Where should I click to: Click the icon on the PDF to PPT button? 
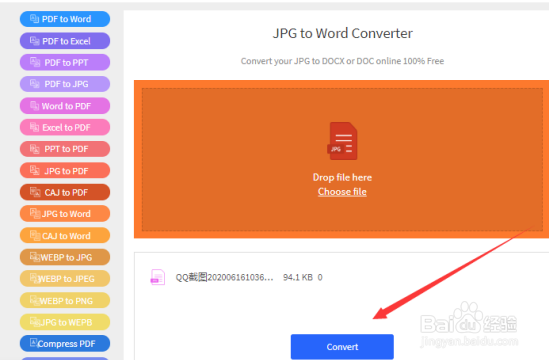35,62
